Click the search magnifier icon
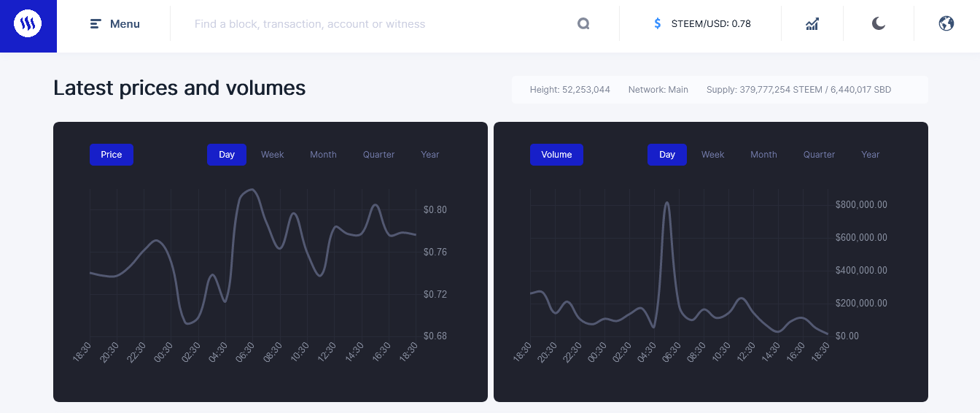The image size is (980, 413). 583,24
